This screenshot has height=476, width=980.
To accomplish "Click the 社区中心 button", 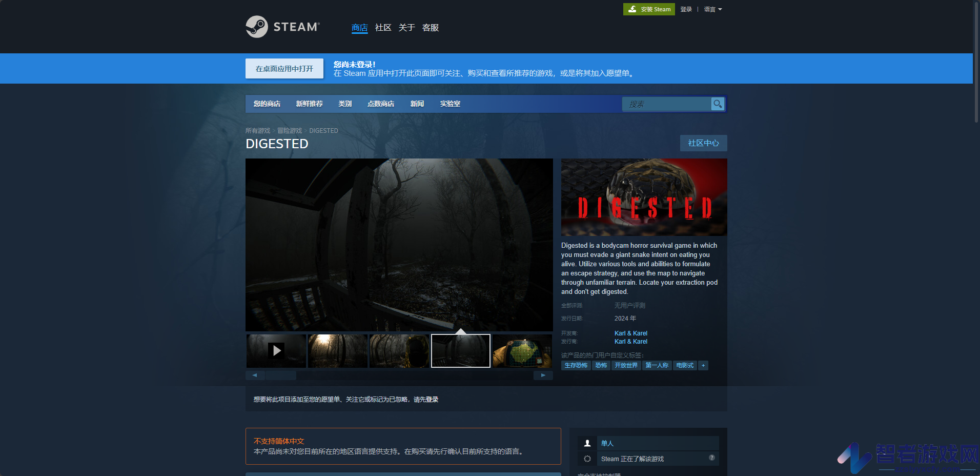I will click(x=703, y=143).
